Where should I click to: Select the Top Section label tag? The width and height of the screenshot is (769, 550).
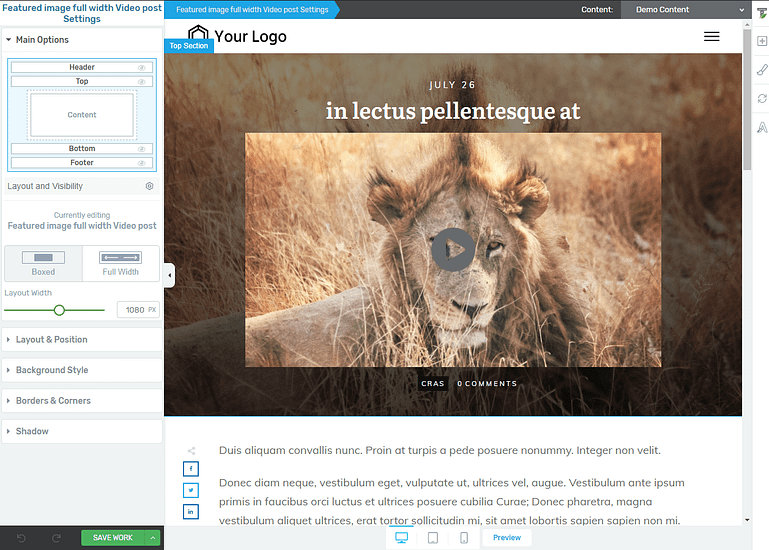(189, 46)
